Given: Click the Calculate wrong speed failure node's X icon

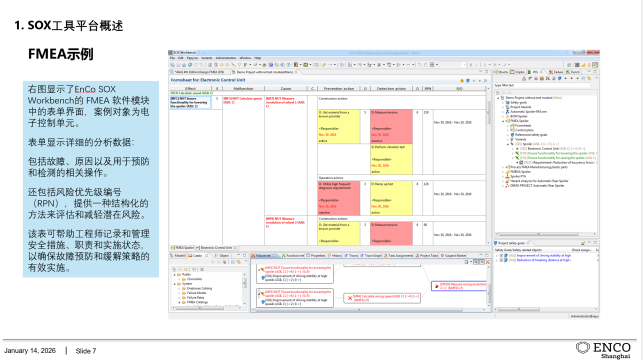Looking at the screenshot, I should click(349, 298).
